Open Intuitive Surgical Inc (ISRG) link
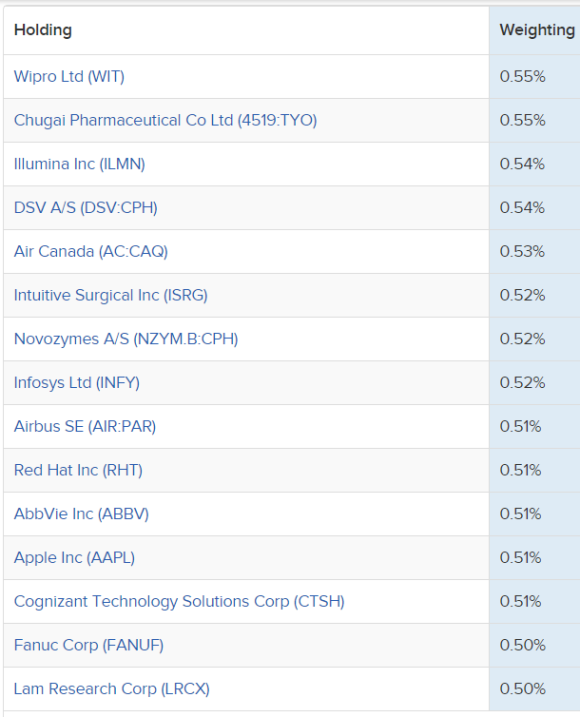The height and width of the screenshot is (717, 580). [x=111, y=295]
